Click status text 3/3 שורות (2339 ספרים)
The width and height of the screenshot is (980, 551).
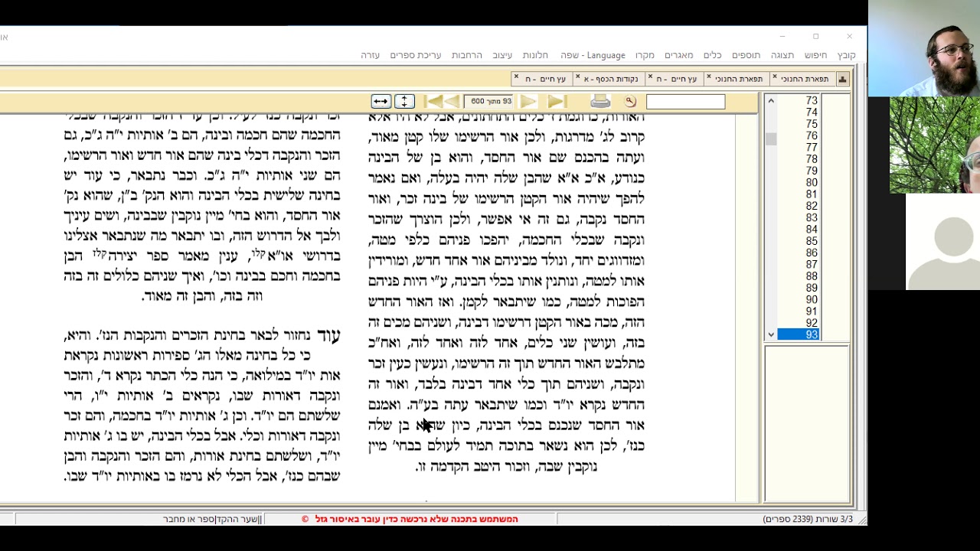point(808,519)
